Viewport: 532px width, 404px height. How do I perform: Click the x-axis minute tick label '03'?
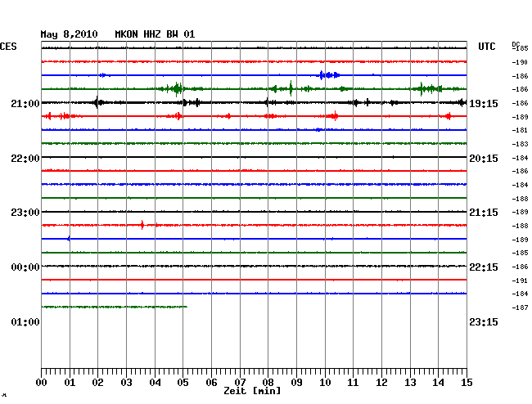(126, 382)
